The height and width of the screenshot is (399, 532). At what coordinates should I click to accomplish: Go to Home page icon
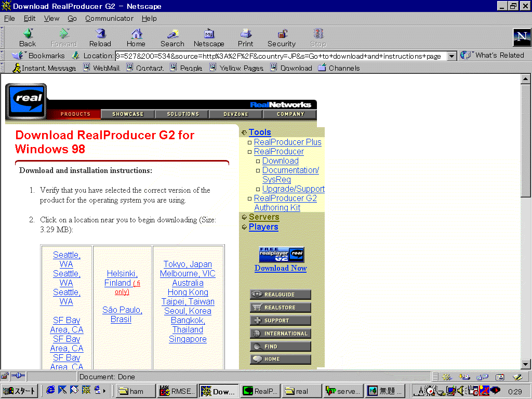pos(136,37)
